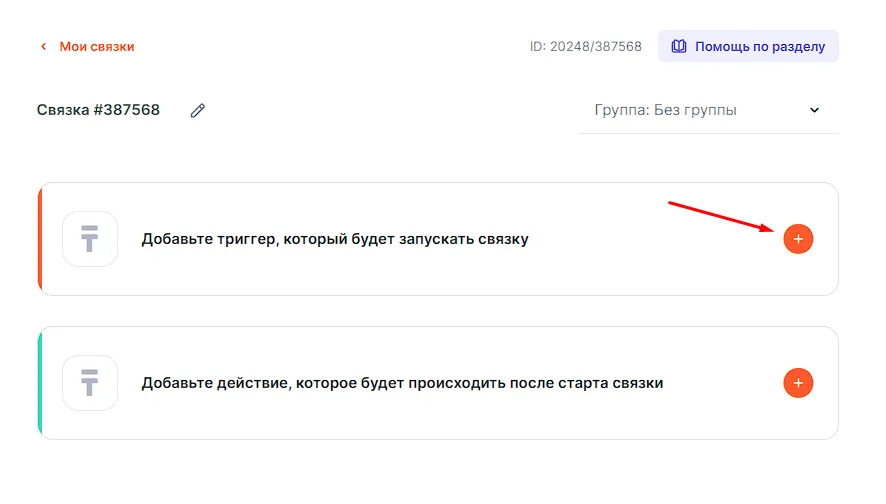Viewport: 886px width, 504px height.
Task: Click the Добавьте действие text
Action: click(402, 383)
